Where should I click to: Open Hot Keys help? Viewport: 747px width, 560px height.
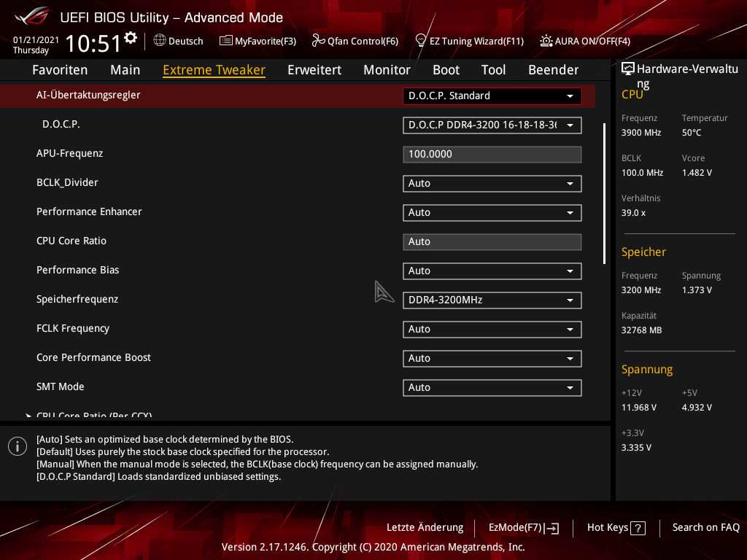616,528
